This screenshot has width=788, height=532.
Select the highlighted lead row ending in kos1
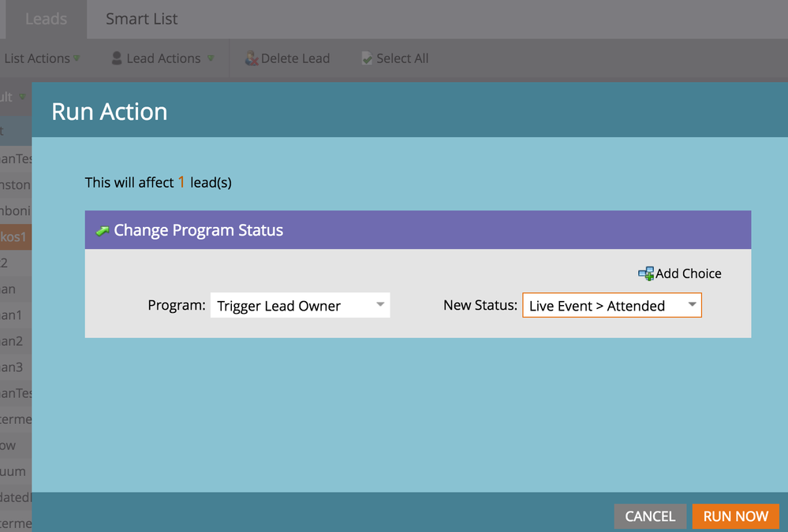point(15,236)
